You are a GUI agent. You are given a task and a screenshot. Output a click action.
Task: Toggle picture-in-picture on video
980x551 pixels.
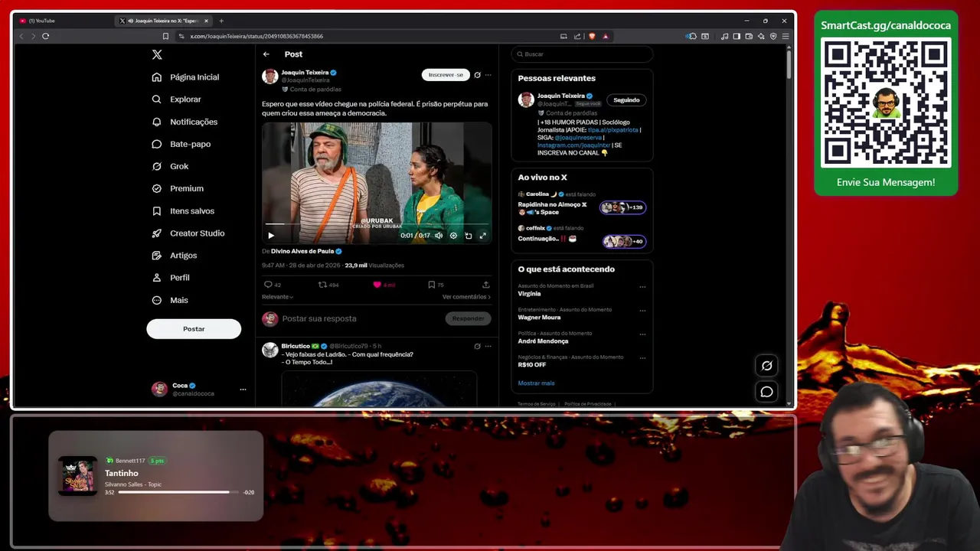point(469,236)
